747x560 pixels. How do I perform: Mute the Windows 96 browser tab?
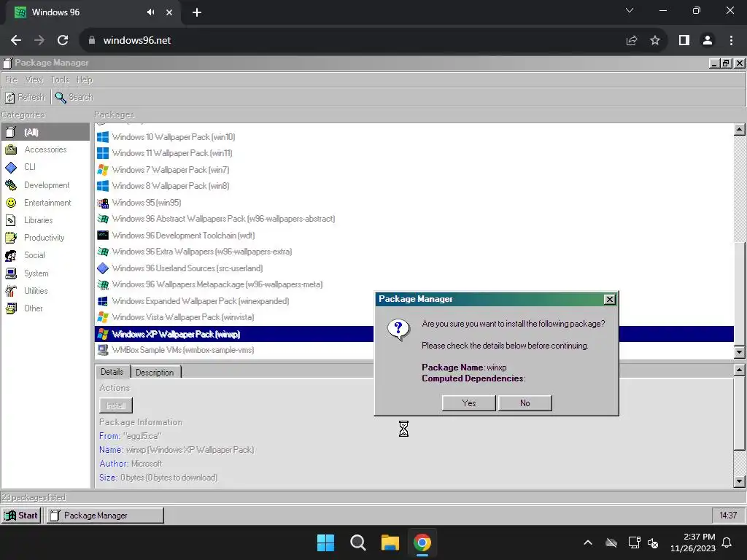pyautogui.click(x=150, y=12)
